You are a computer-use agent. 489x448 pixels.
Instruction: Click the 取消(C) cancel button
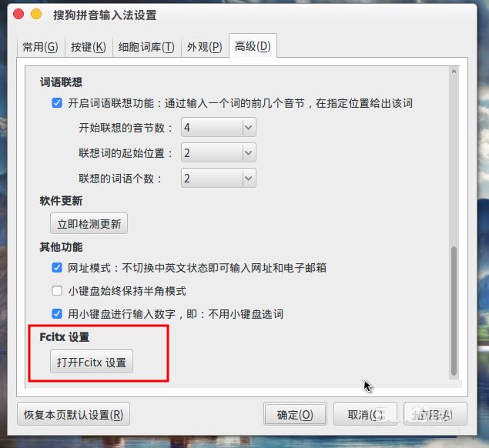click(365, 414)
